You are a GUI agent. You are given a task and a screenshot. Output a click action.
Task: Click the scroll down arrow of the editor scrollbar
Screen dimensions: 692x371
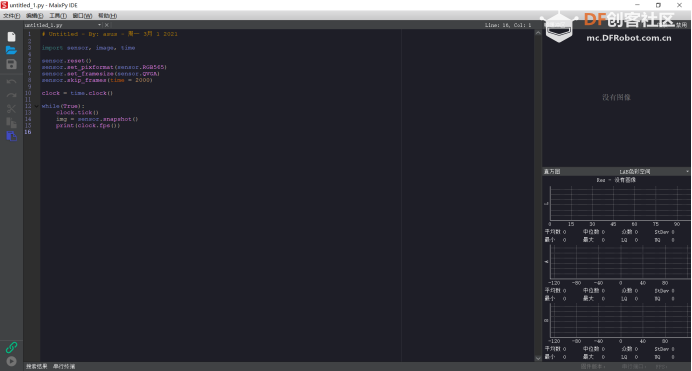pyautogui.click(x=538, y=359)
